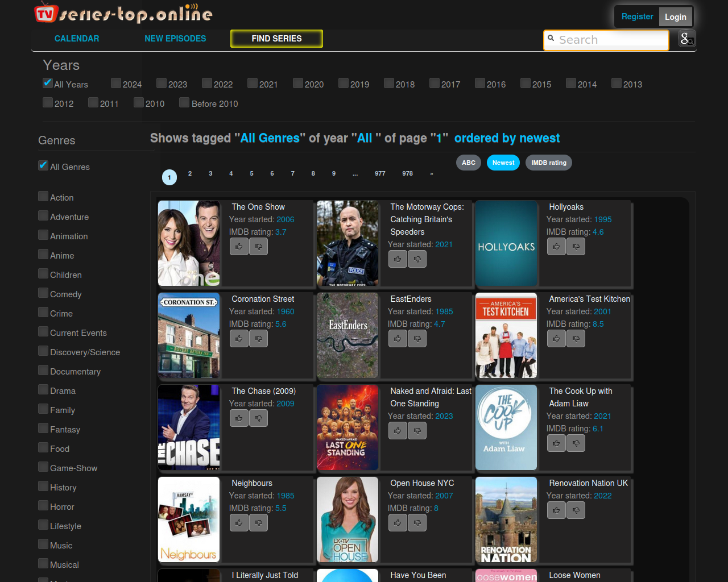Like The Motorway Cops series

398,259
